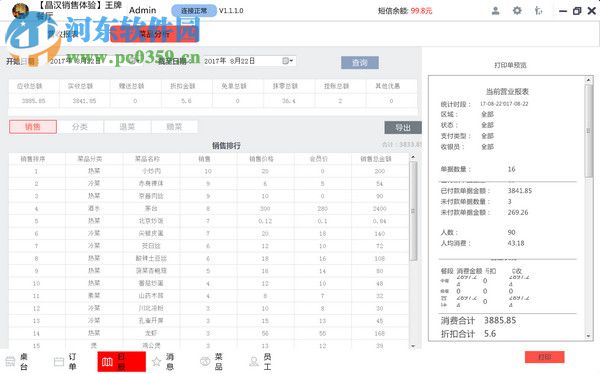Image resolution: width=600 pixels, height=374 pixels.
Task: Click the version label V1.1.1.0
Action: pyautogui.click(x=231, y=11)
